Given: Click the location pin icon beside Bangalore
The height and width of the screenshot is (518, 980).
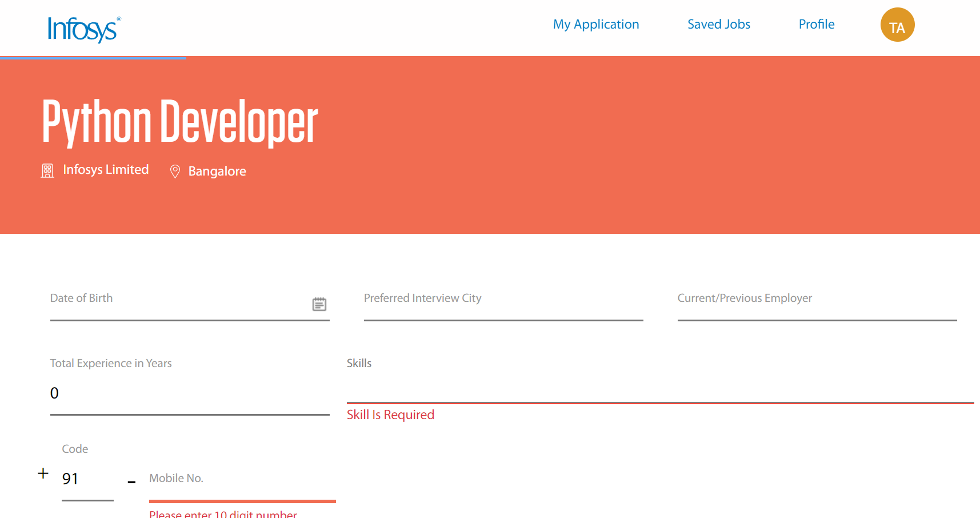Looking at the screenshot, I should point(175,171).
